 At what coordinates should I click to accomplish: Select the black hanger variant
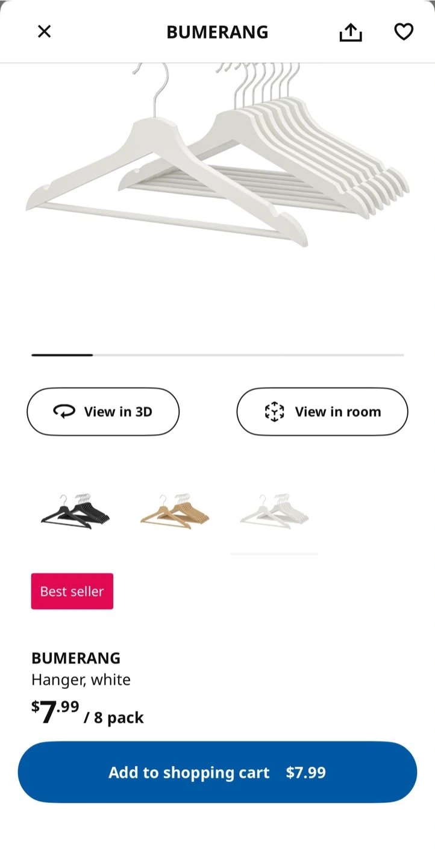point(75,512)
